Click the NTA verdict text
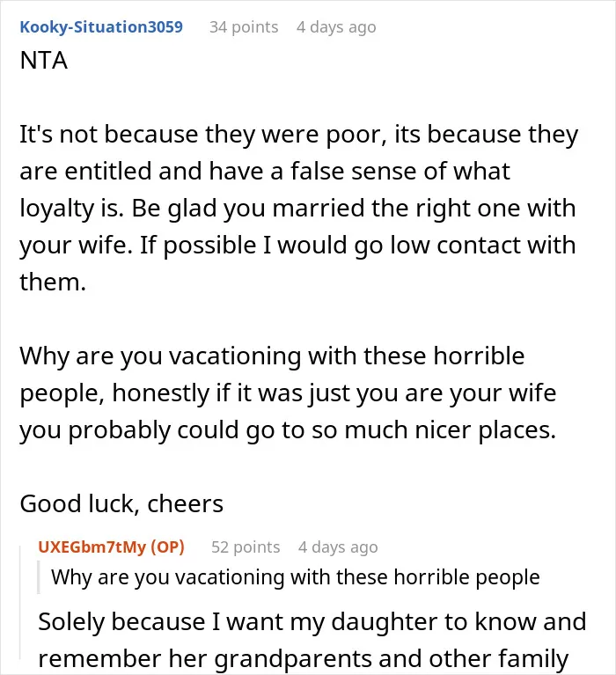This screenshot has width=616, height=675. (43, 60)
